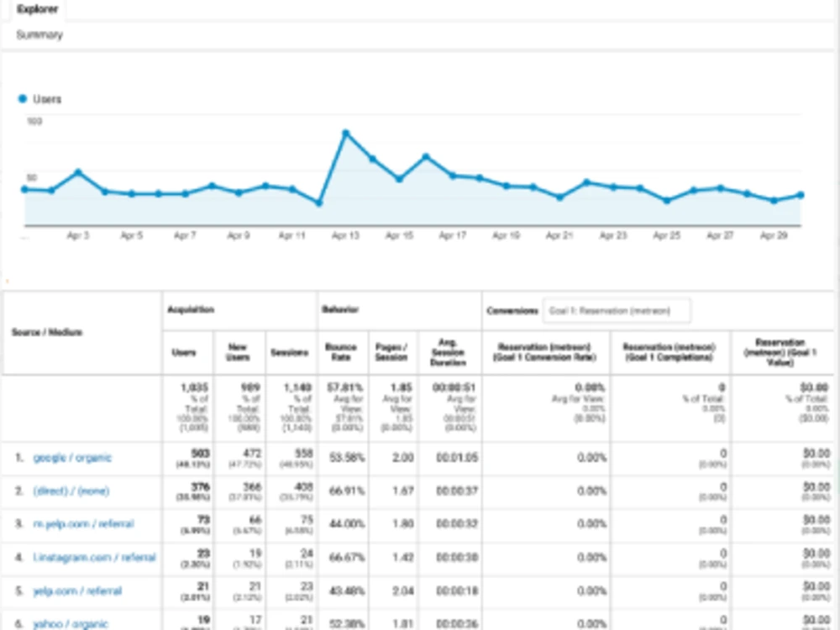Screen dimensions: 840x630
Task: Click the Apr 12 lowest data point
Action: click(319, 203)
